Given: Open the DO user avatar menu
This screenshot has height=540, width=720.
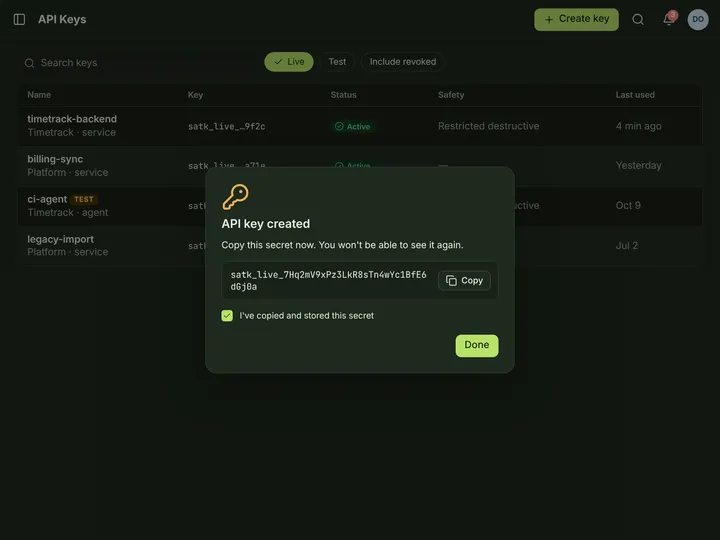Looking at the screenshot, I should (698, 19).
